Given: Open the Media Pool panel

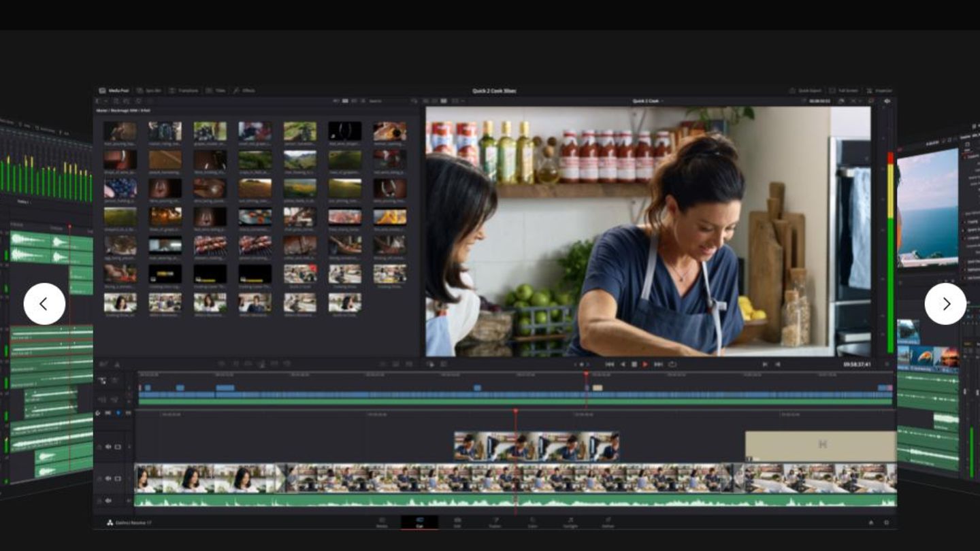Looking at the screenshot, I should click(x=117, y=90).
